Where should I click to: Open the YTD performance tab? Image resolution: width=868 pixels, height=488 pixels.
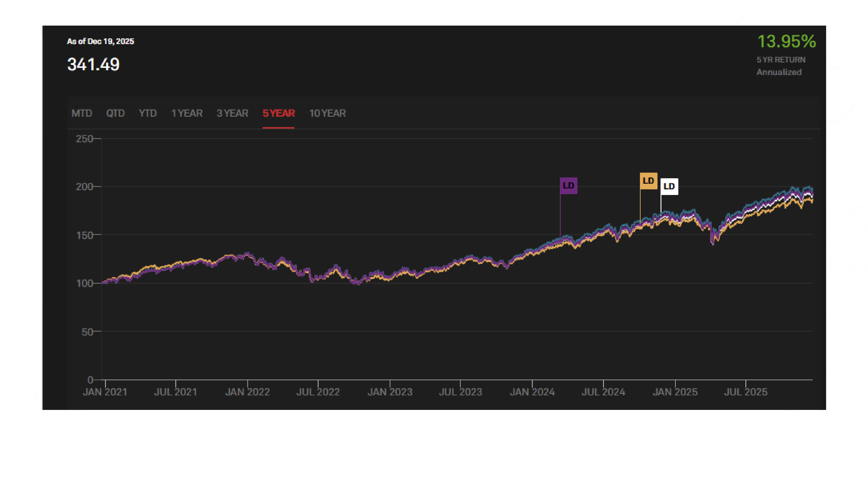click(x=148, y=113)
